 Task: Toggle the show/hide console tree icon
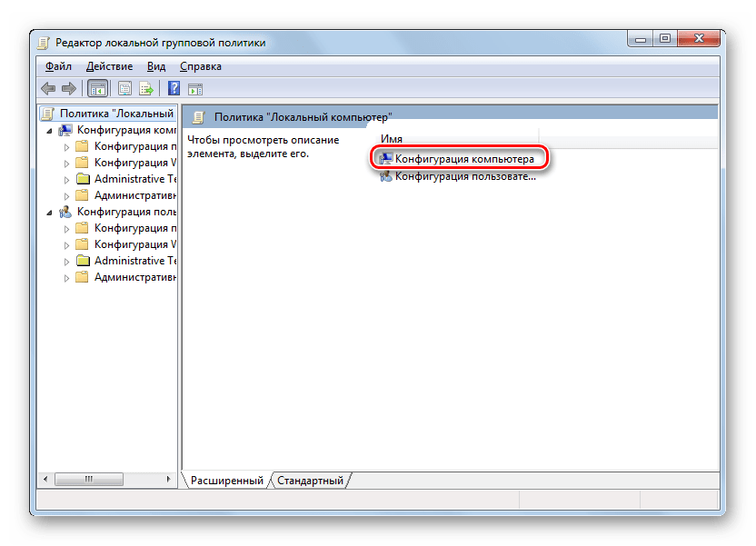point(98,89)
